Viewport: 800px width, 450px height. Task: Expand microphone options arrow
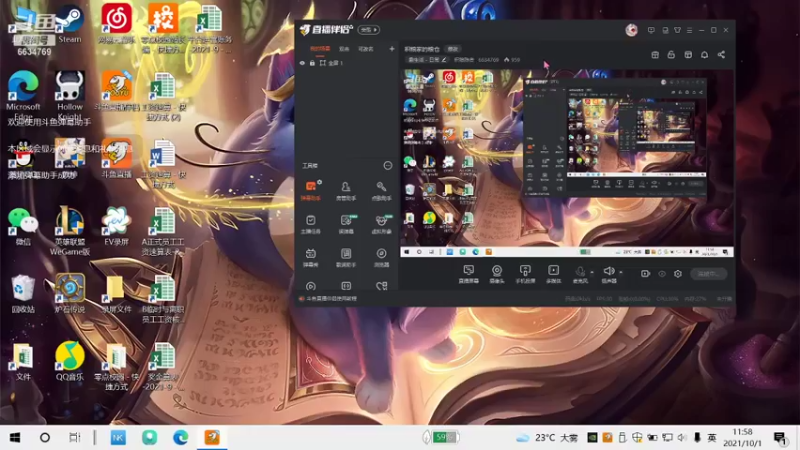pyautogui.click(x=592, y=272)
